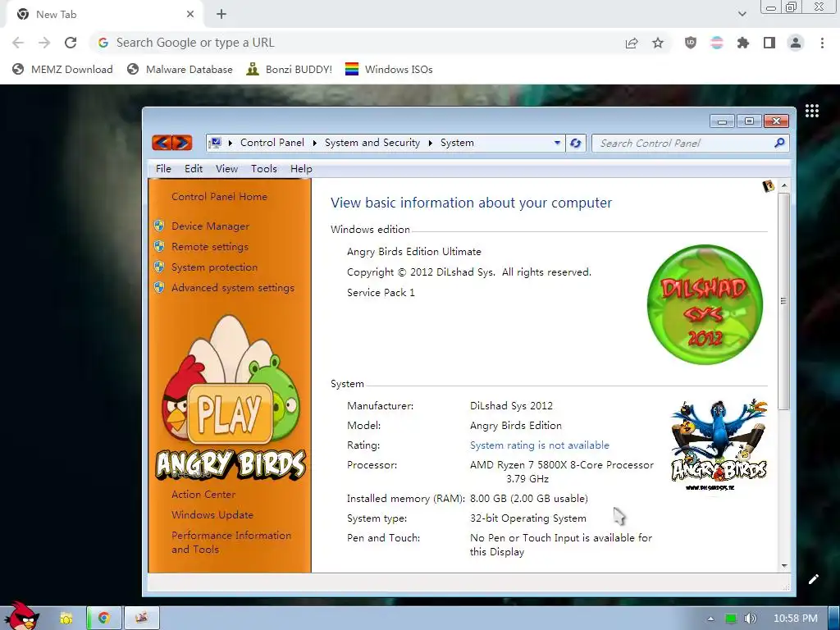Open Google apps grid icon

[x=812, y=111]
